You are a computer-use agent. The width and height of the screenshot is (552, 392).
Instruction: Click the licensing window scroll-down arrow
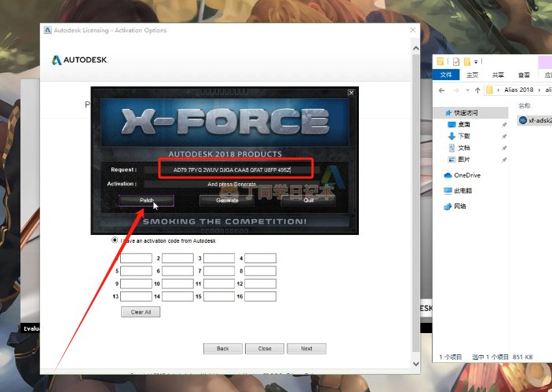pyautogui.click(x=415, y=364)
